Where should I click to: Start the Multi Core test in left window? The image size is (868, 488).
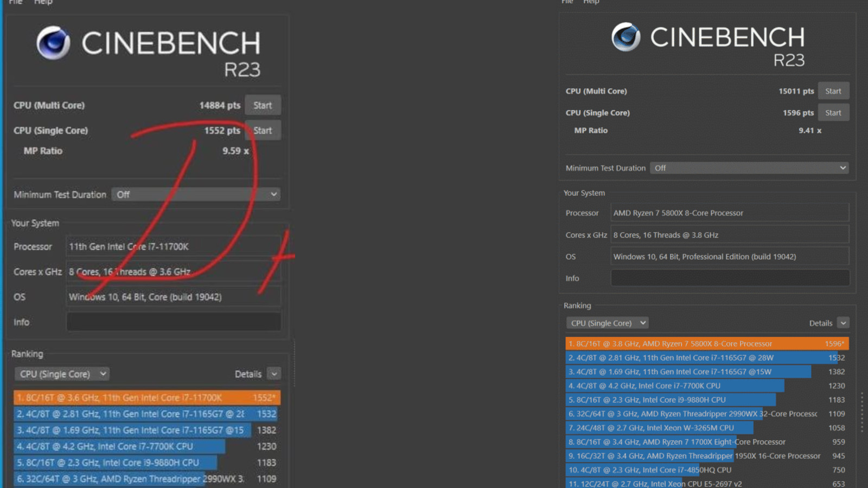263,105
